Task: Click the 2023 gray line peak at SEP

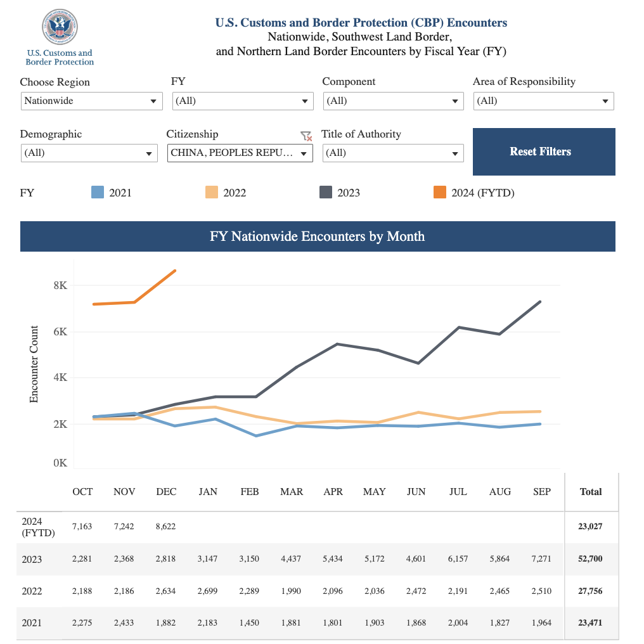Action: (539, 302)
